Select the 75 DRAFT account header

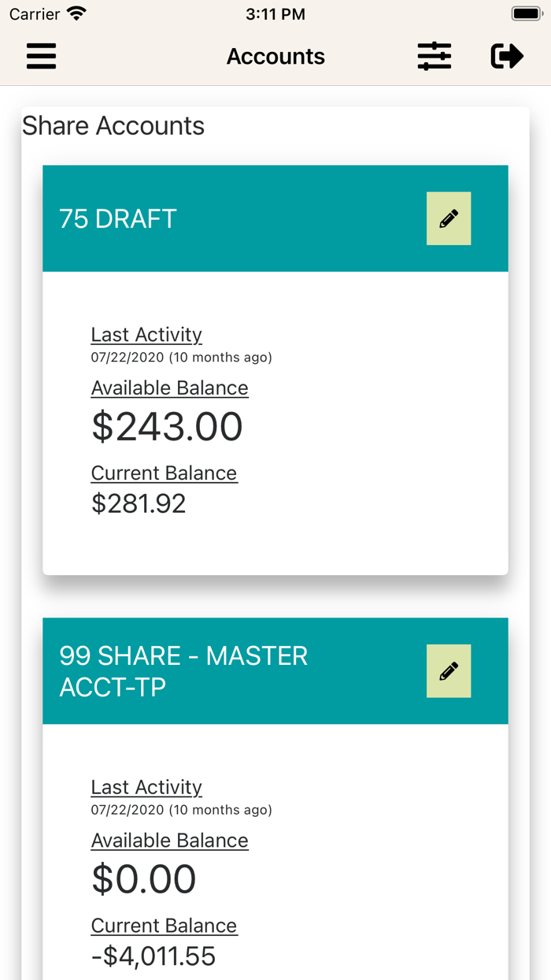pyautogui.click(x=116, y=218)
